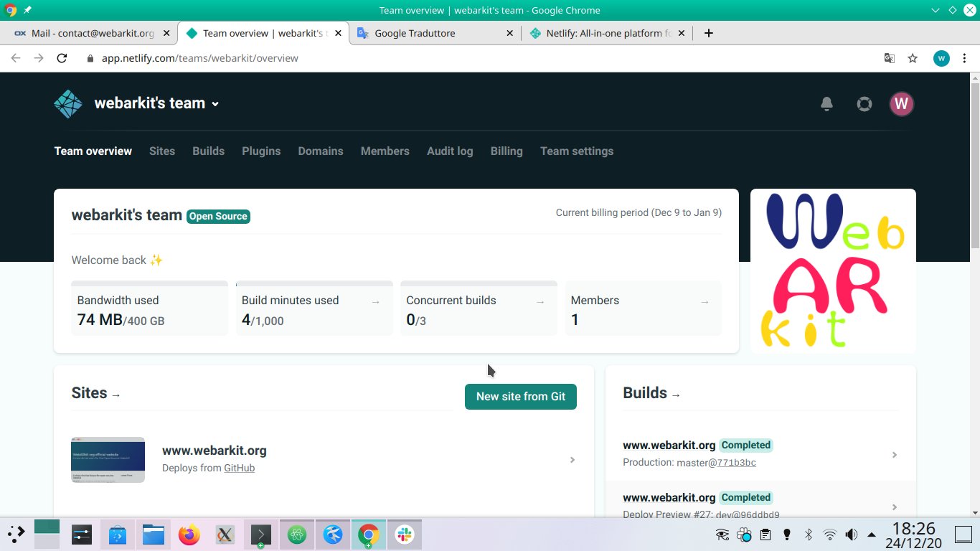
Task: Open concurrent builds arrow
Action: pyautogui.click(x=540, y=302)
